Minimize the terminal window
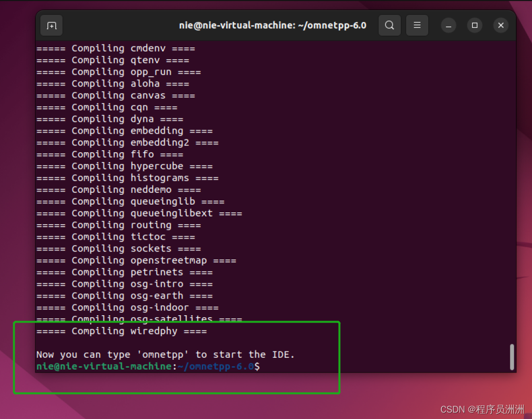Image resolution: width=532 pixels, height=419 pixels. point(448,25)
